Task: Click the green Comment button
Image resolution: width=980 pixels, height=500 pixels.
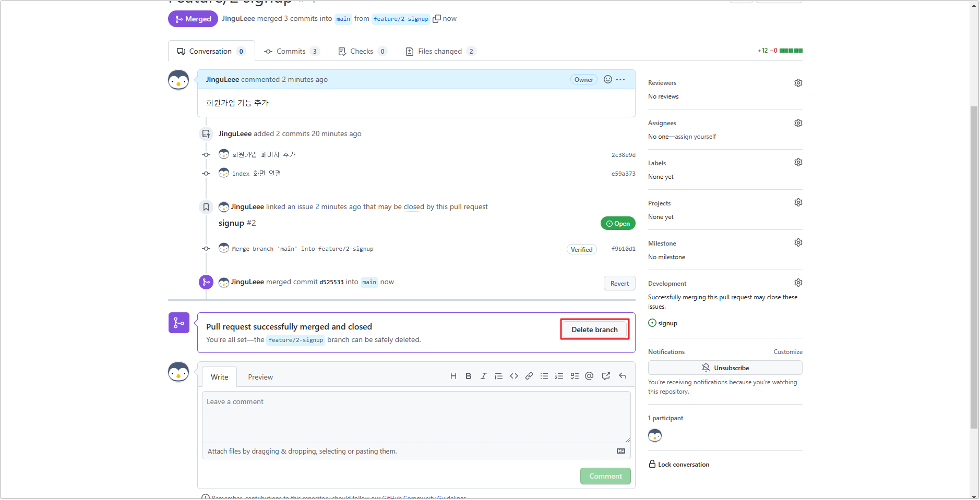Action: click(x=605, y=476)
